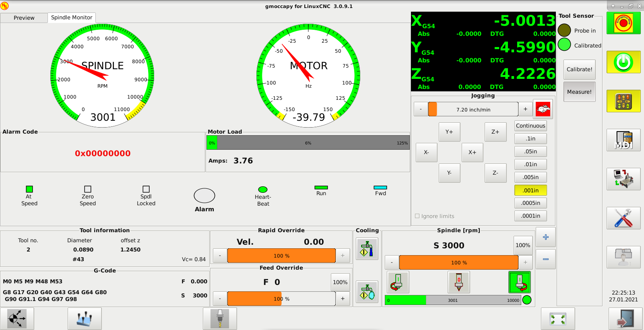Viewport: 644px width, 330px height.
Task: Jog the Y- axis
Action: click(x=449, y=173)
